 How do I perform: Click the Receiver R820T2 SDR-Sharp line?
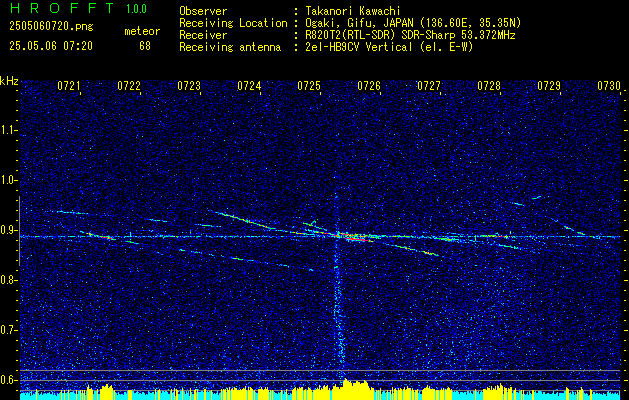pyautogui.click(x=410, y=35)
